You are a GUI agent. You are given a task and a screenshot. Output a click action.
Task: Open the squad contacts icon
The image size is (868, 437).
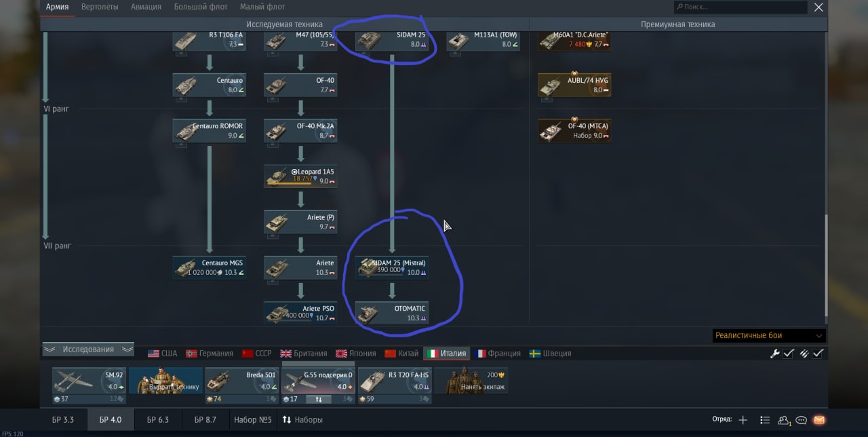[784, 420]
